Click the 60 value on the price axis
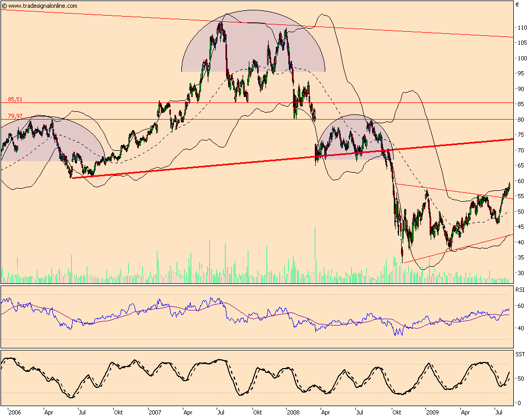Image resolution: width=532 pixels, height=416 pixels. (x=521, y=181)
